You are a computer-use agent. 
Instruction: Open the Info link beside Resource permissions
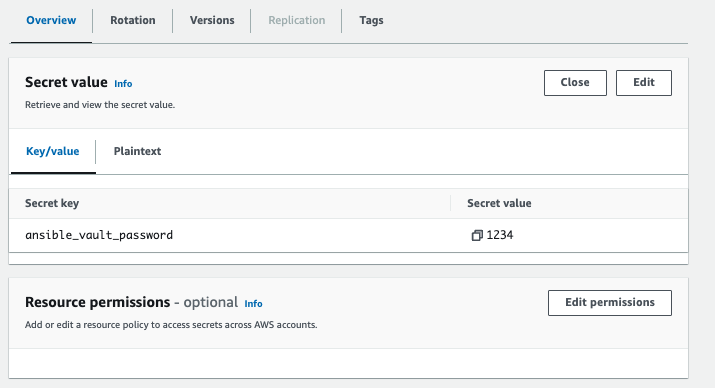click(253, 304)
